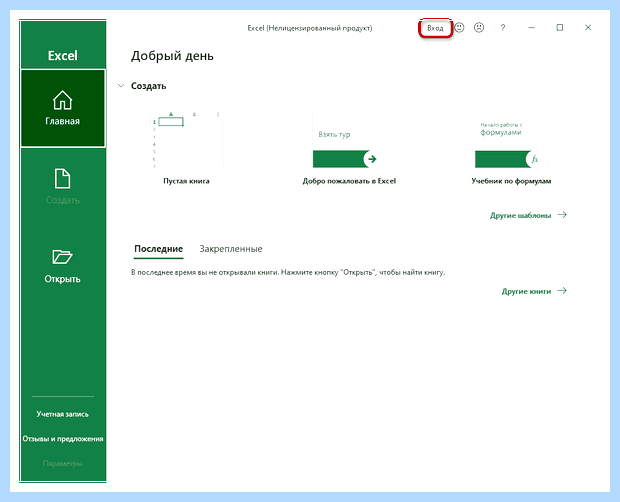
Task: Click the Excel (Нелицензированный продукт) window title
Action: pos(310,28)
